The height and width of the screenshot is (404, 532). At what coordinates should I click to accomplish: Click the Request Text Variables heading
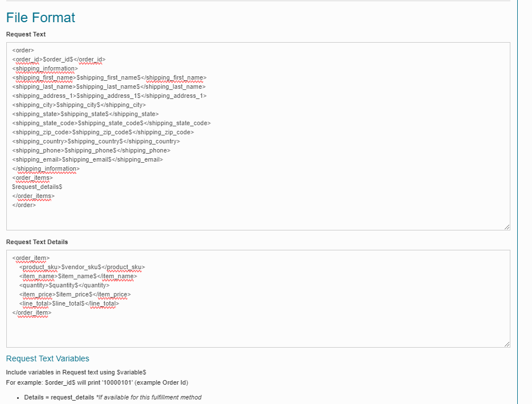tap(48, 358)
